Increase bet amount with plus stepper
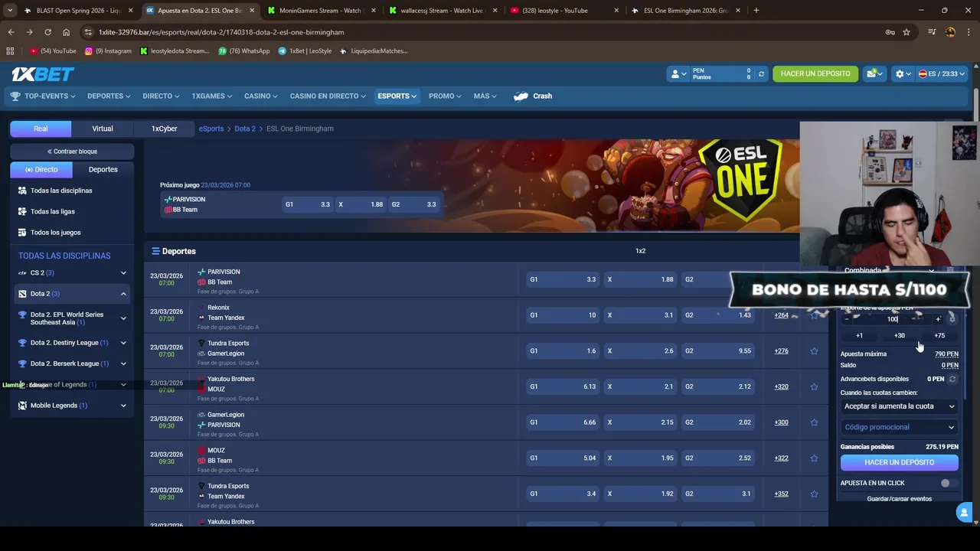 point(937,319)
